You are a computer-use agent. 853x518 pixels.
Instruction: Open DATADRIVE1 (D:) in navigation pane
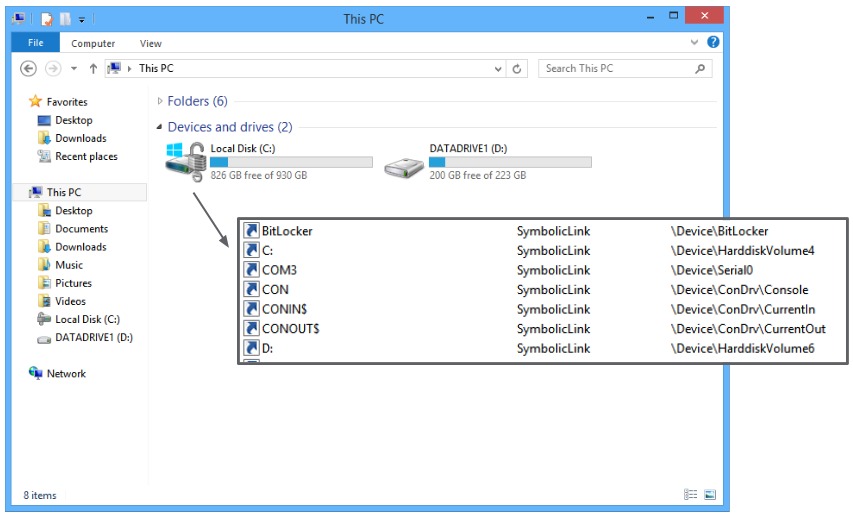click(94, 337)
